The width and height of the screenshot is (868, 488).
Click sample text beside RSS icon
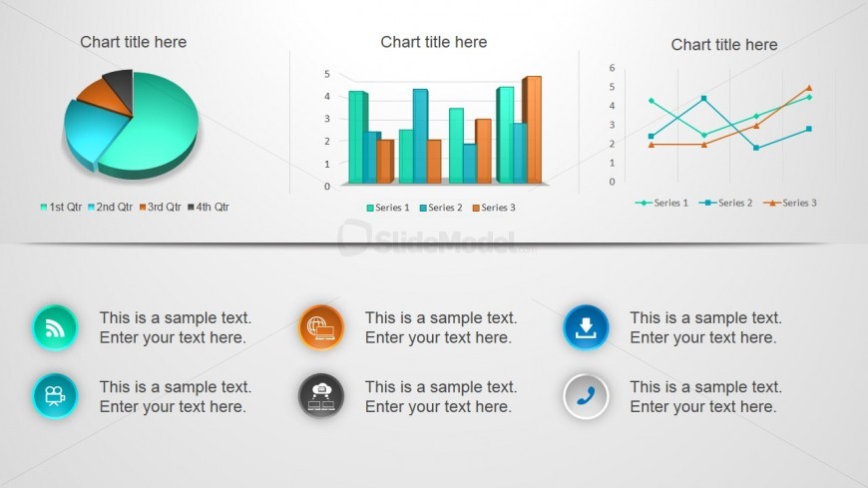coord(176,327)
